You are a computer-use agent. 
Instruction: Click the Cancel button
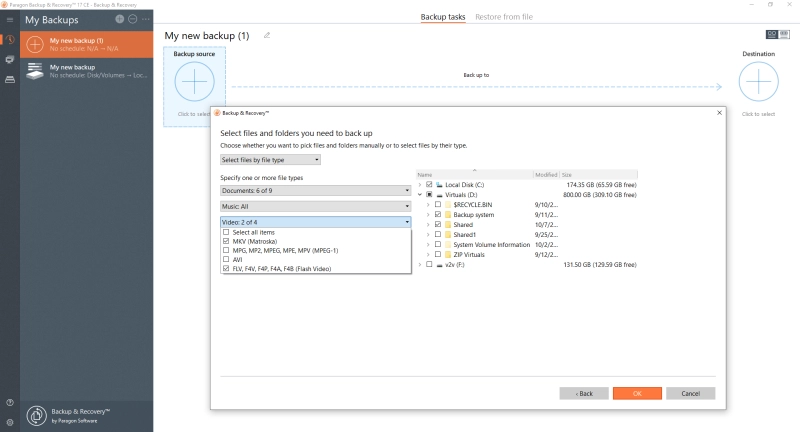pyautogui.click(x=691, y=393)
